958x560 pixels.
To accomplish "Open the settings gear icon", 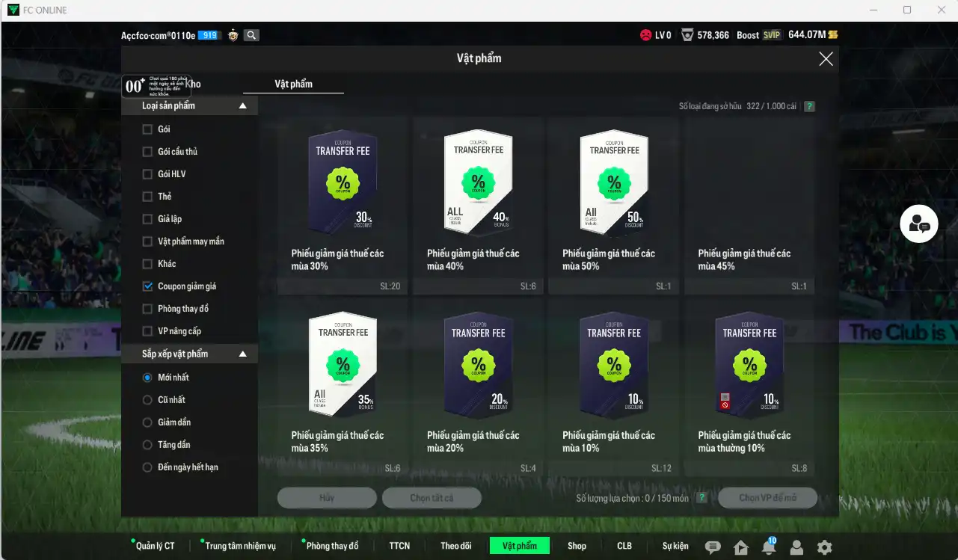I will pyautogui.click(x=824, y=547).
